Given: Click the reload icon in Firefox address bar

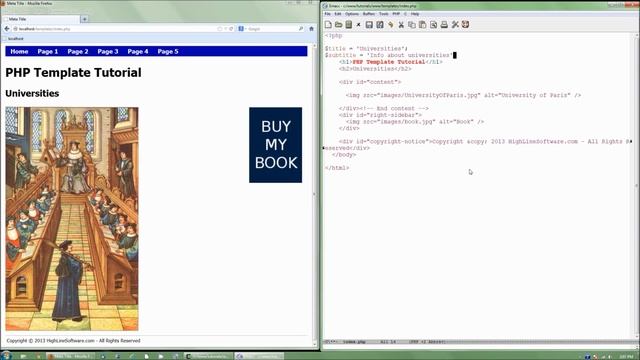Looking at the screenshot, I should (x=231, y=29).
